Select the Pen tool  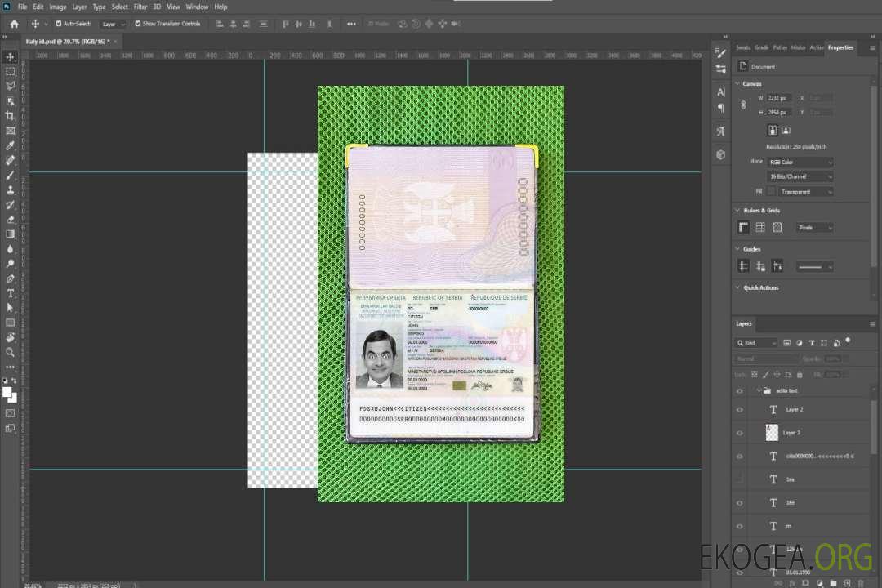[10, 278]
